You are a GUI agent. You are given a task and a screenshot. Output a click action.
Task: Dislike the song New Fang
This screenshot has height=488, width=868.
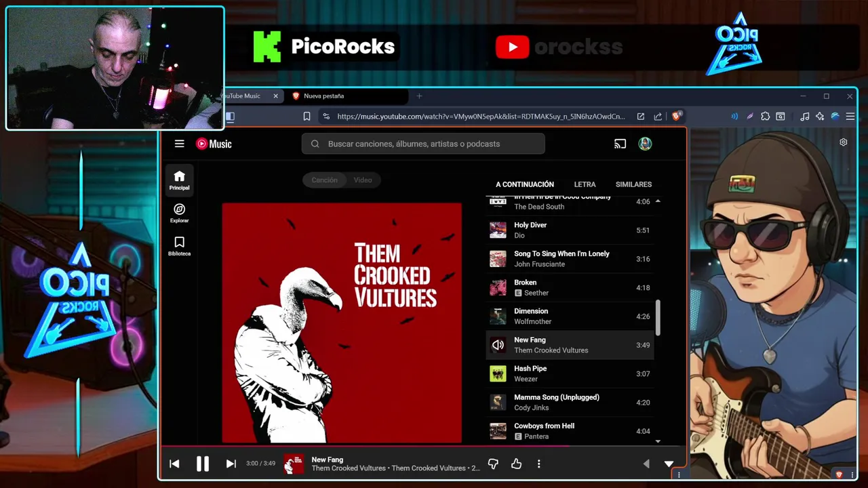pos(493,464)
